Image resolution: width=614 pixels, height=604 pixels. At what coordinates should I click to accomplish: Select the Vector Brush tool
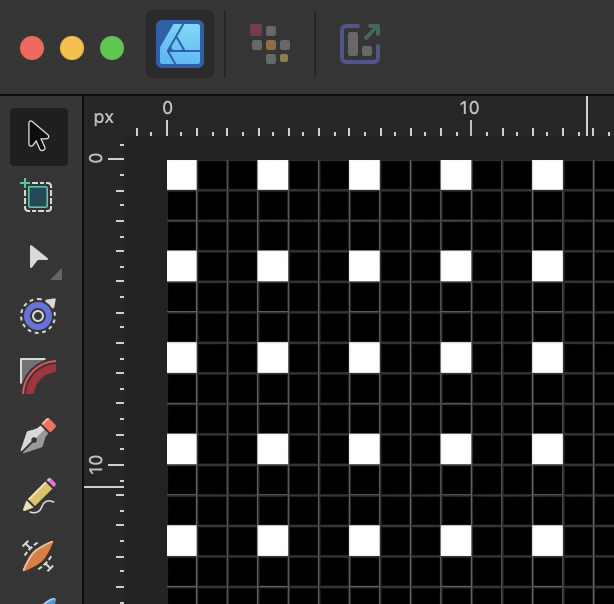[x=38, y=555]
